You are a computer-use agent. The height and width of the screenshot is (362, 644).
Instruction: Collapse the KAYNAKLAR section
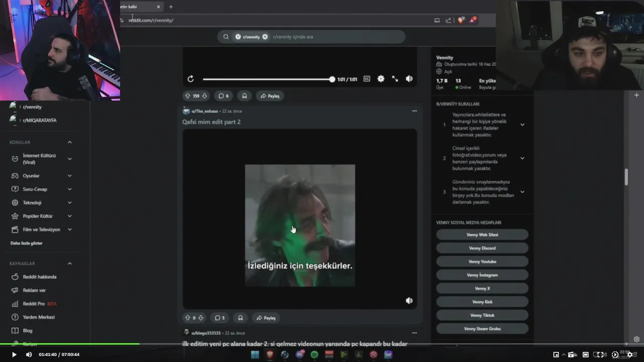click(69, 263)
